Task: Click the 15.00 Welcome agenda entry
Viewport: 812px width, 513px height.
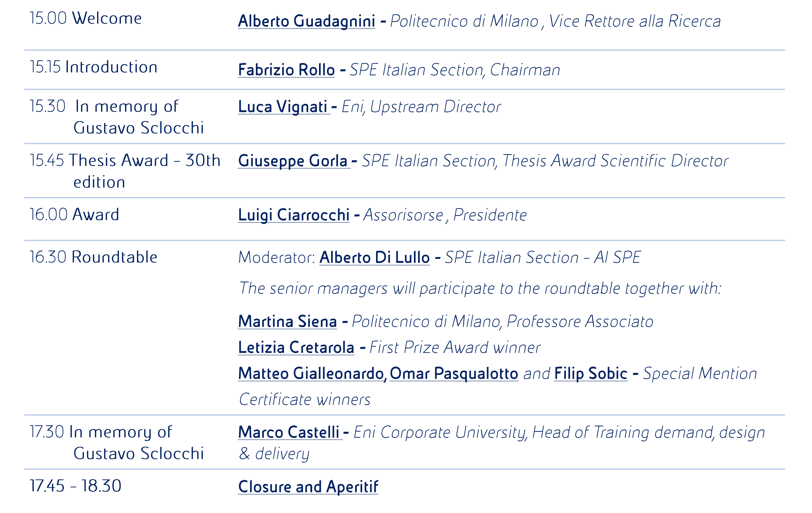Action: point(86,18)
